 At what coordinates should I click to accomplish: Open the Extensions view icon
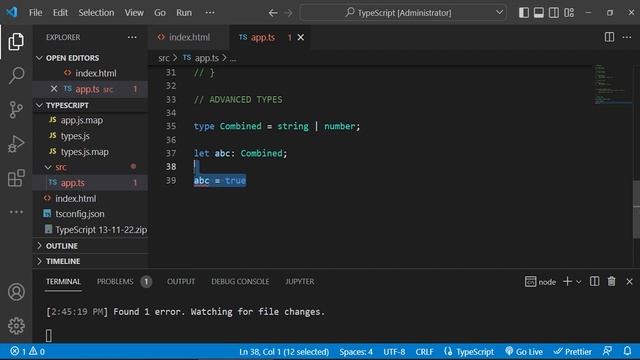click(x=16, y=178)
